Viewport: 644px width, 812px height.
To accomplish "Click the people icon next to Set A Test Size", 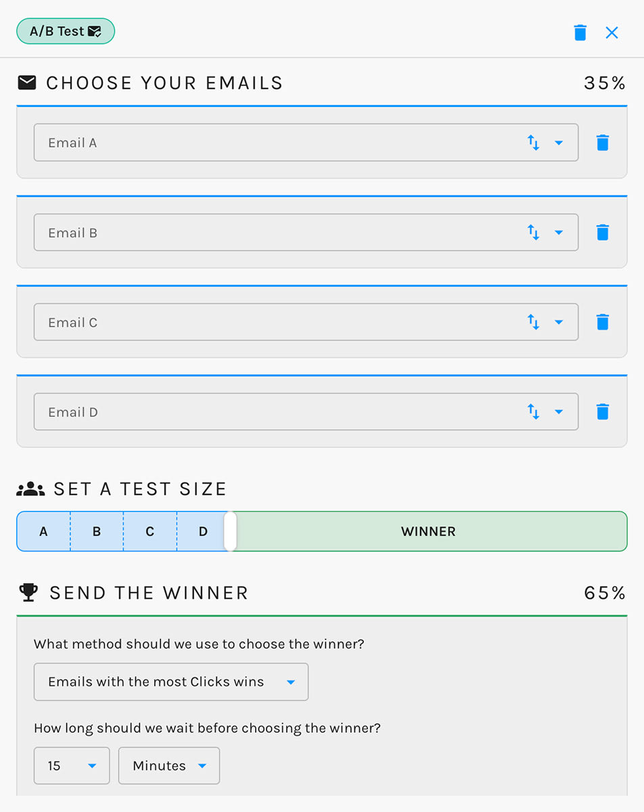I will point(30,488).
